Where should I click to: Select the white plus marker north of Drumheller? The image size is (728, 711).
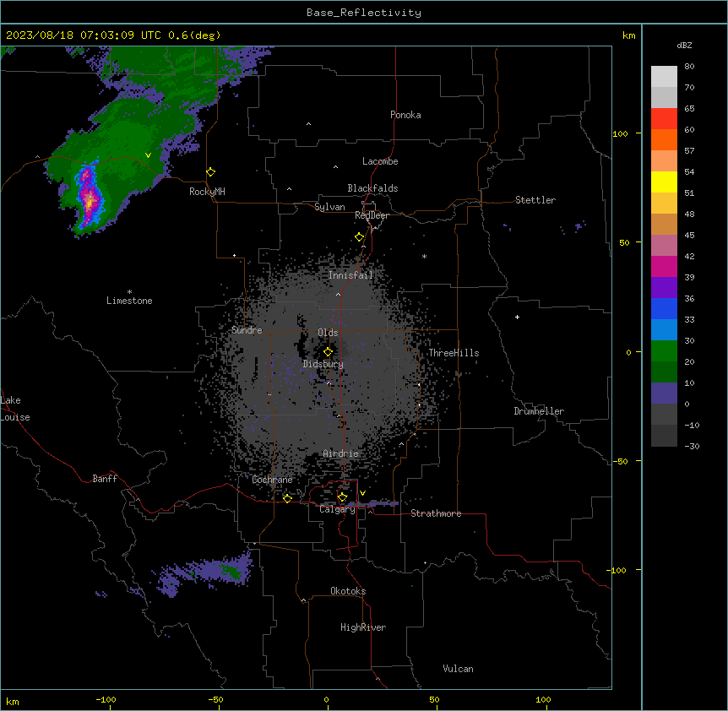[x=517, y=317]
